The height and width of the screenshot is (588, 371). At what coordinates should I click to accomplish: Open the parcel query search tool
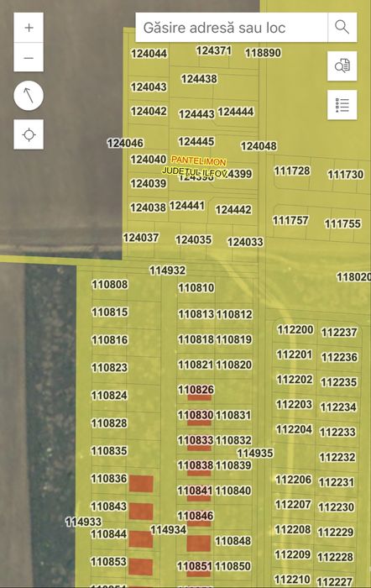[x=342, y=66]
